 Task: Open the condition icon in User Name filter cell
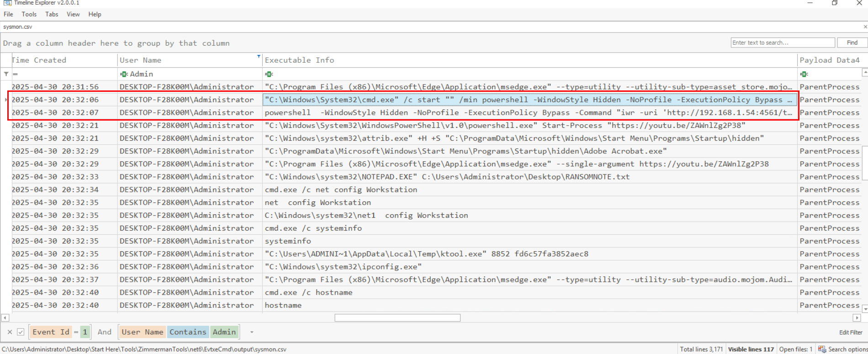tap(124, 74)
